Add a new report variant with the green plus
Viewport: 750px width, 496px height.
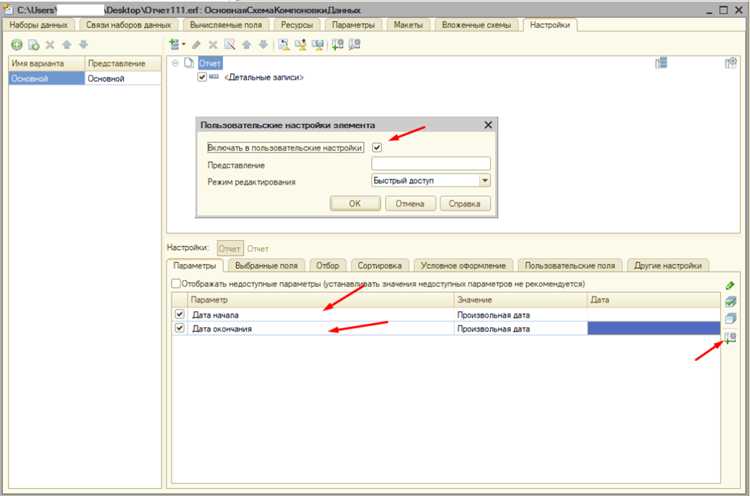(x=17, y=45)
